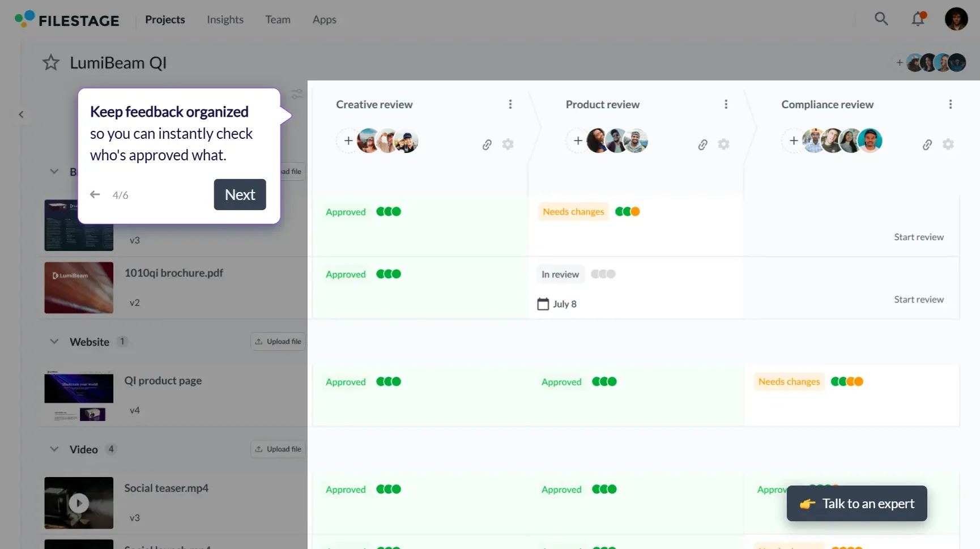The height and width of the screenshot is (549, 980).
Task: Open the Team tab
Action: tap(278, 19)
